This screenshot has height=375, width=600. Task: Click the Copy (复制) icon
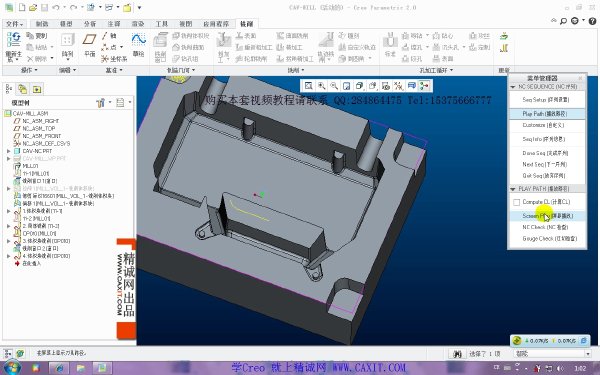(x=37, y=36)
